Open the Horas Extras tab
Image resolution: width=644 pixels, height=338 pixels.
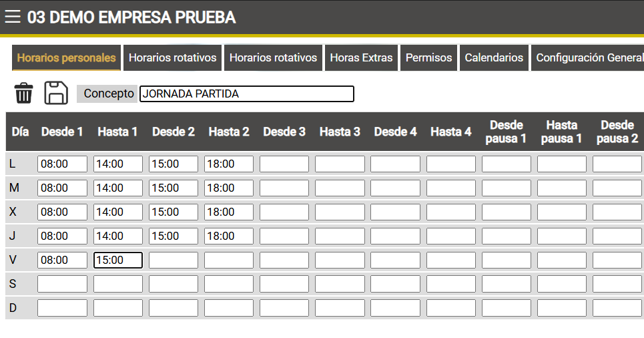coord(362,57)
